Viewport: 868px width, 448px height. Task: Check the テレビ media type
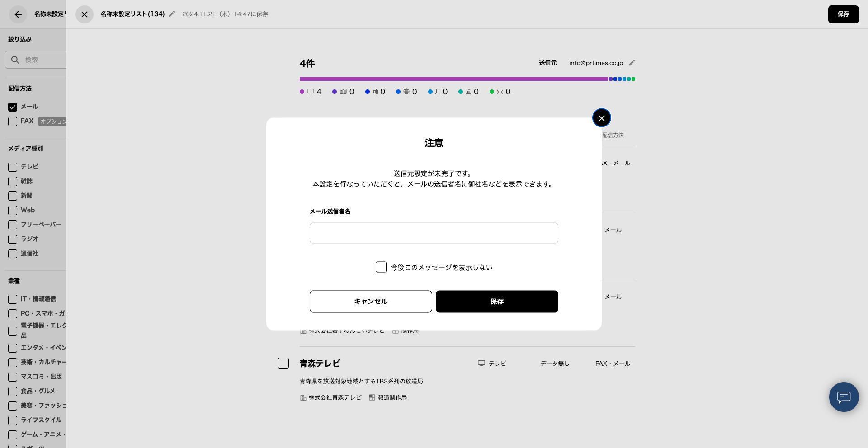pos(13,167)
